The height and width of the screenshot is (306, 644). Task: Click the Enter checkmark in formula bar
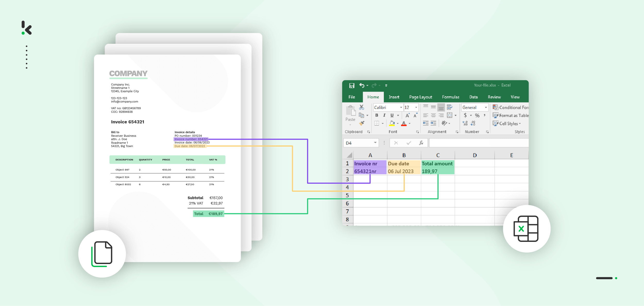pyautogui.click(x=409, y=143)
